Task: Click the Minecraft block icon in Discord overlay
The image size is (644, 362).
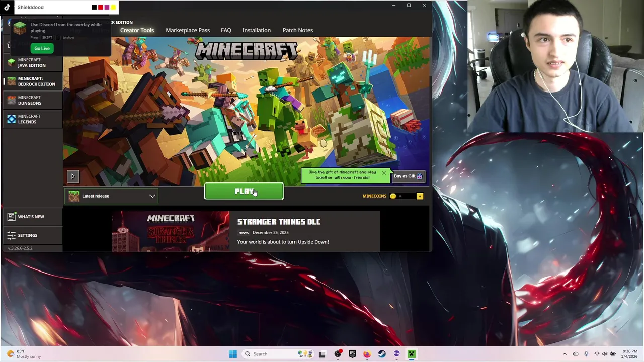Action: click(20, 28)
